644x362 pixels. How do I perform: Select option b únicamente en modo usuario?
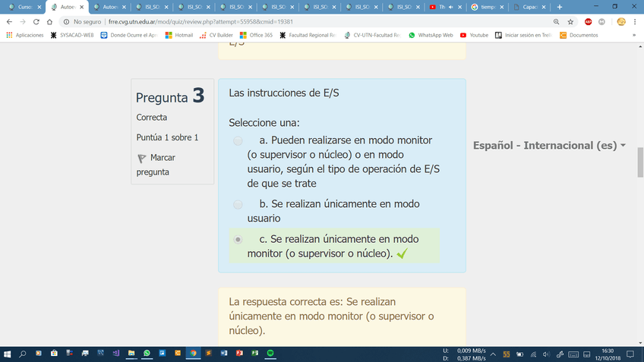[x=238, y=204]
